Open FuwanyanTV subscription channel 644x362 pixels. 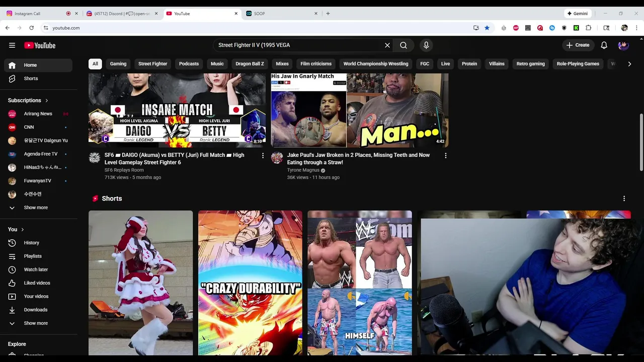pyautogui.click(x=38, y=180)
